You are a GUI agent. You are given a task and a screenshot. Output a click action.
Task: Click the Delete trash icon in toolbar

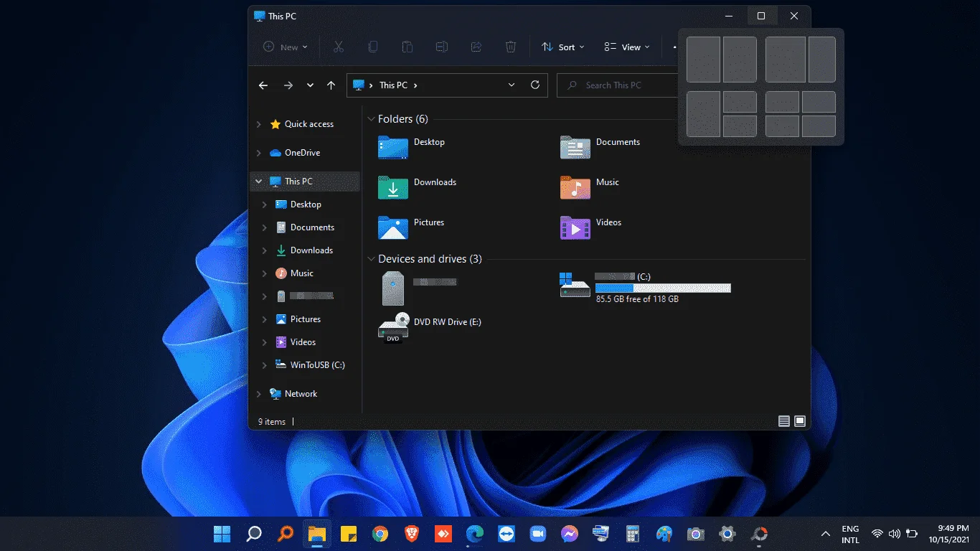511,47
